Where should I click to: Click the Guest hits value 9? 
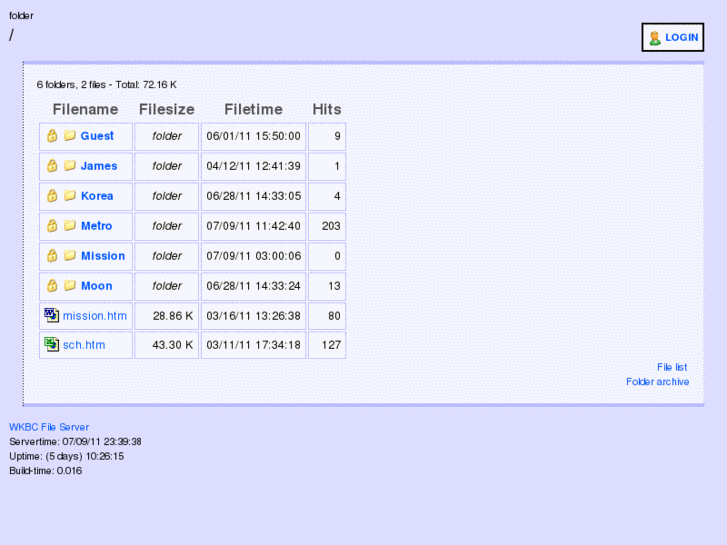point(337,136)
